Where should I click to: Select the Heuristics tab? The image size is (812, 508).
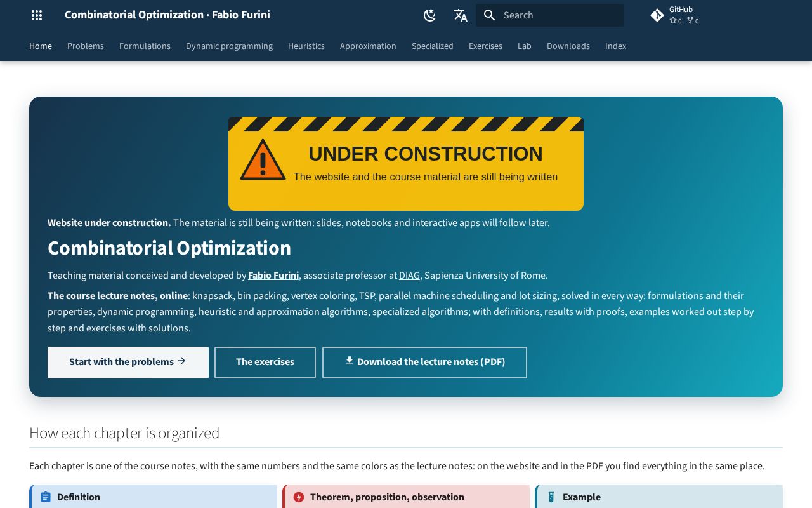click(306, 46)
